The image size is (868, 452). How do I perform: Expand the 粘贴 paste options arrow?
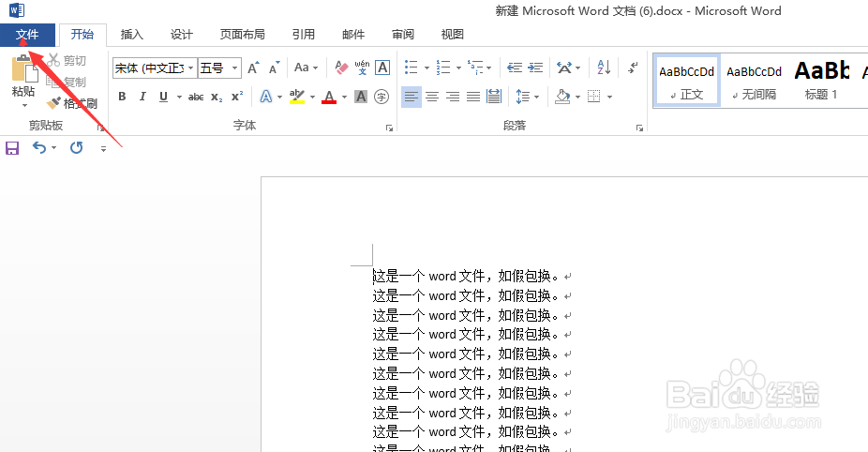pyautogui.click(x=24, y=105)
